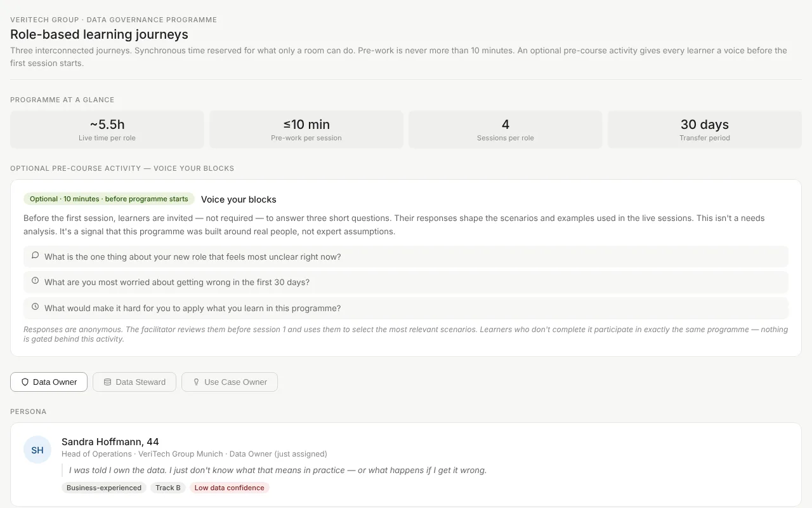This screenshot has width=812, height=508.
Task: Select the Data Owner tab
Action: 49,382
